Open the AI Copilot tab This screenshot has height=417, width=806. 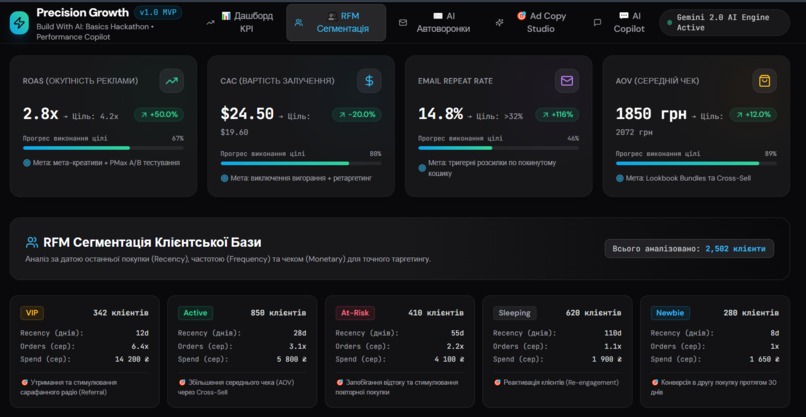coord(621,23)
